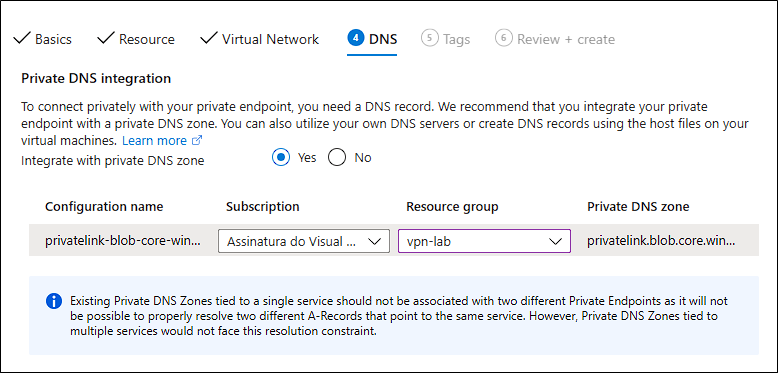Click the step 6 circle badge
Viewport: 778px width, 373px height.
[503, 38]
